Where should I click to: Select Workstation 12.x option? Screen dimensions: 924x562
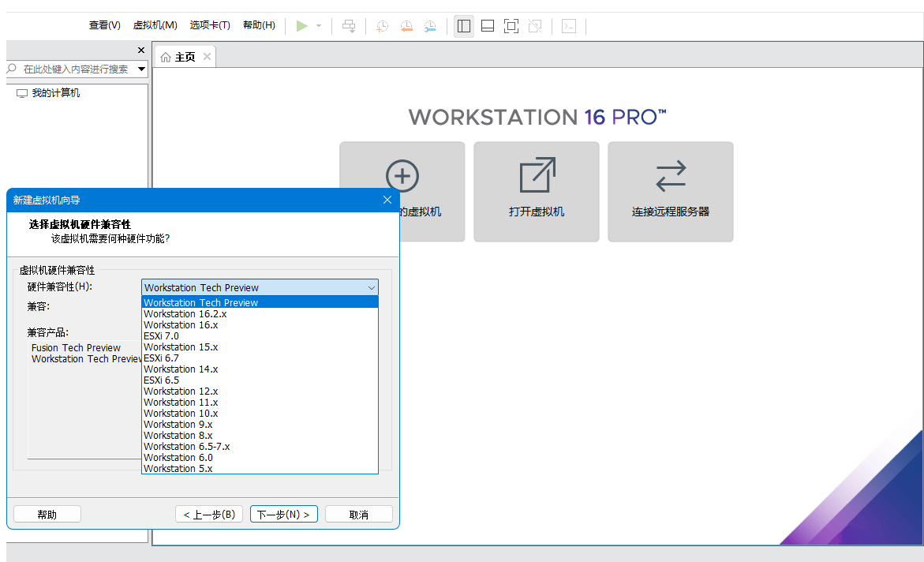click(x=260, y=391)
